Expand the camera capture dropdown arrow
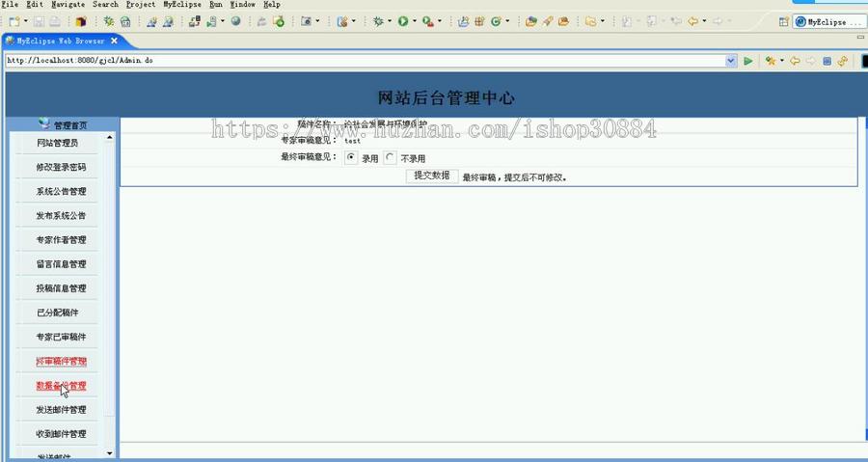 point(317,21)
